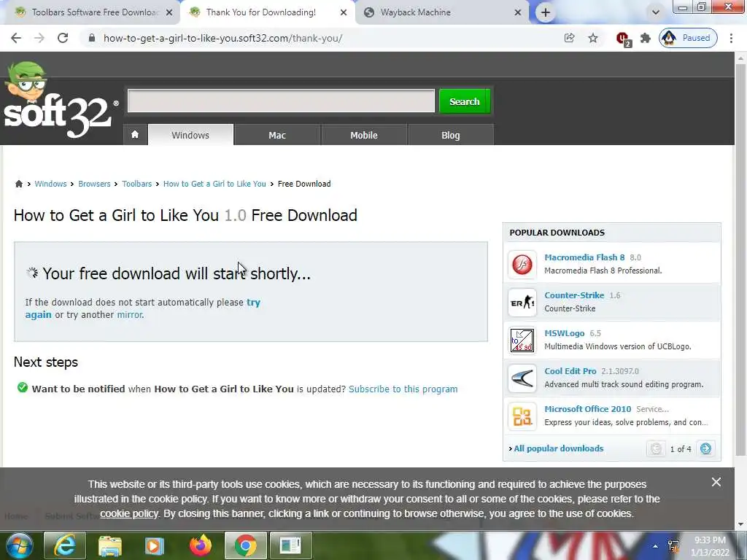Open a new browser tab

click(546, 12)
